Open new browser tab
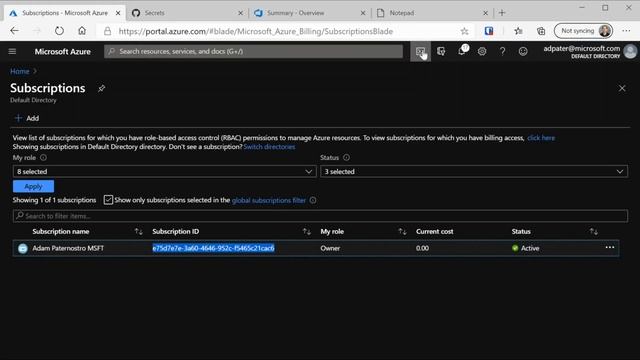 click(502, 13)
